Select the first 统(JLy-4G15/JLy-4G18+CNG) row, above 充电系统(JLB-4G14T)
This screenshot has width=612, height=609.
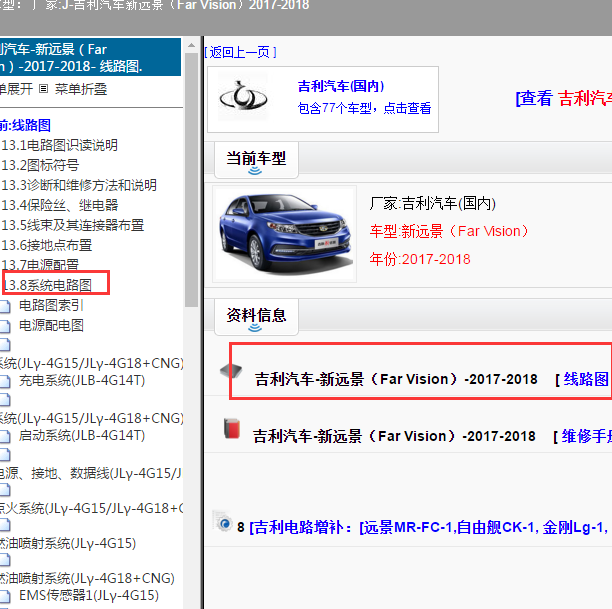[91, 363]
